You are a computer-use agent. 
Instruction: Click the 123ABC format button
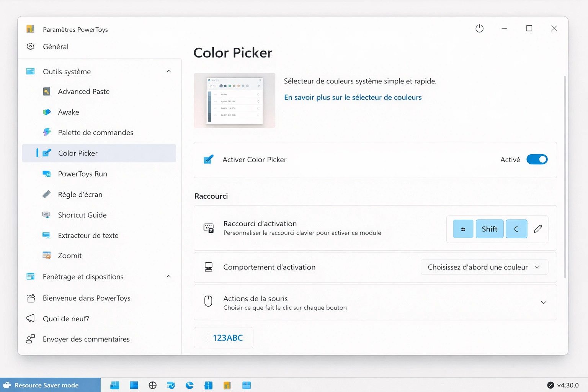point(223,338)
